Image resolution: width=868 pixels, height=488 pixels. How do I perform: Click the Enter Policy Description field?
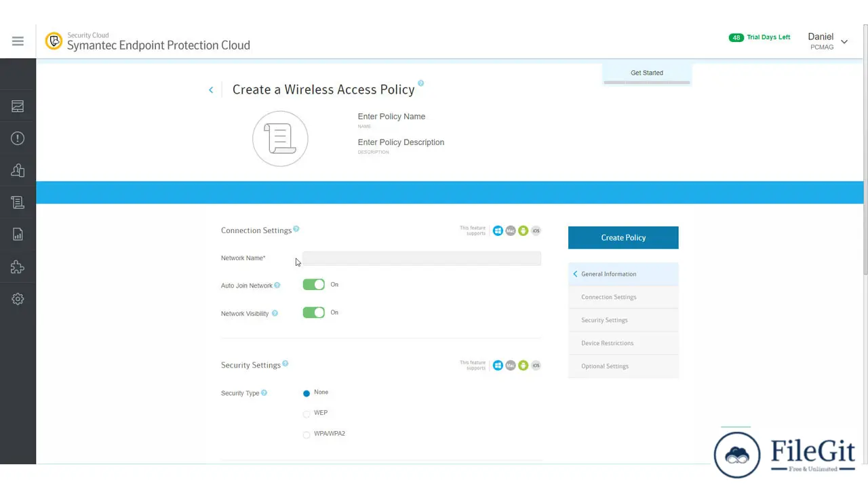pyautogui.click(x=401, y=142)
